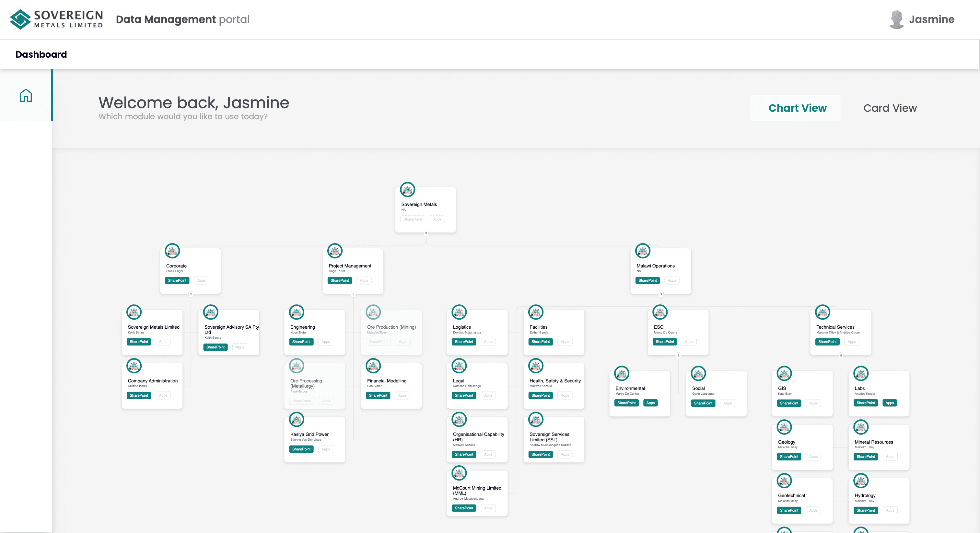The image size is (980, 533).
Task: Open SharePoint for Health, Safety & Security
Action: (x=541, y=395)
